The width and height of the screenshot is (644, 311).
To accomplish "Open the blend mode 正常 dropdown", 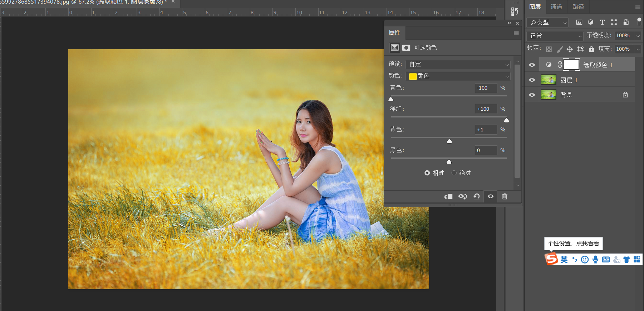I will pyautogui.click(x=555, y=36).
